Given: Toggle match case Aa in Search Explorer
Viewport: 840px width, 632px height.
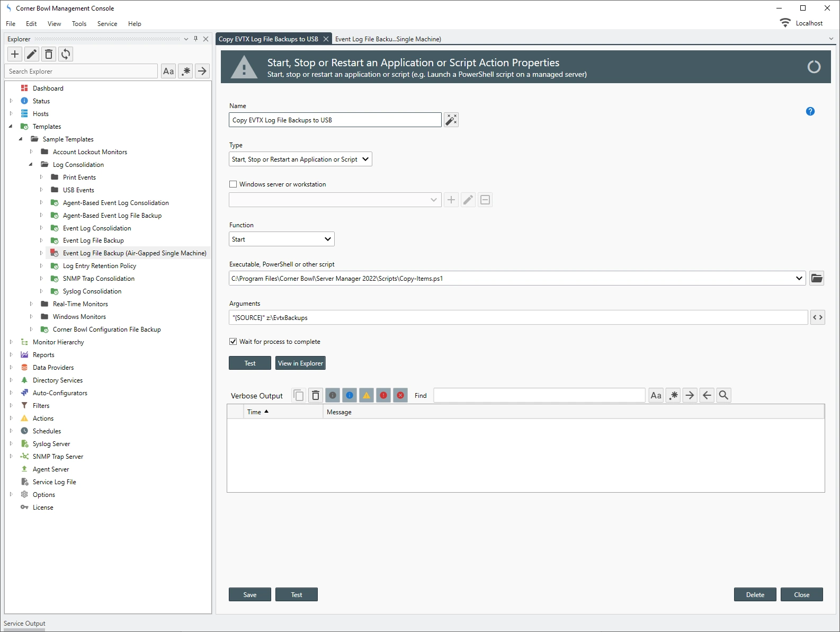Looking at the screenshot, I should coord(168,72).
